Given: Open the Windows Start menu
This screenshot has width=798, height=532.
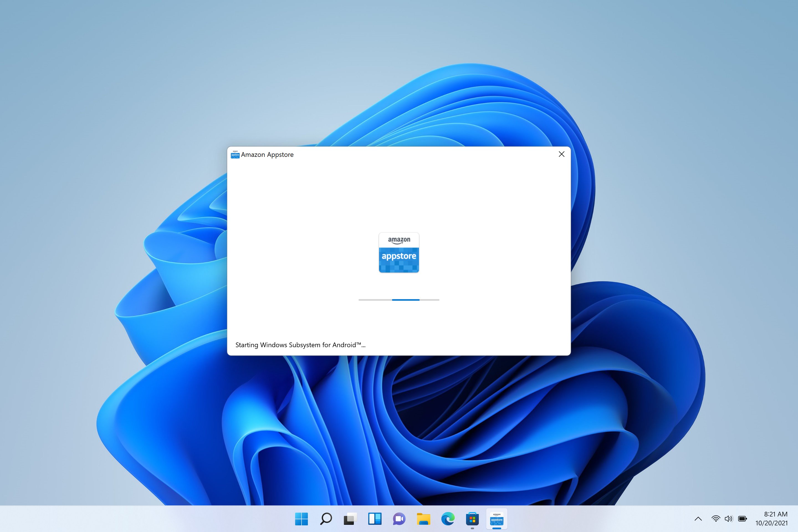Looking at the screenshot, I should point(301,519).
